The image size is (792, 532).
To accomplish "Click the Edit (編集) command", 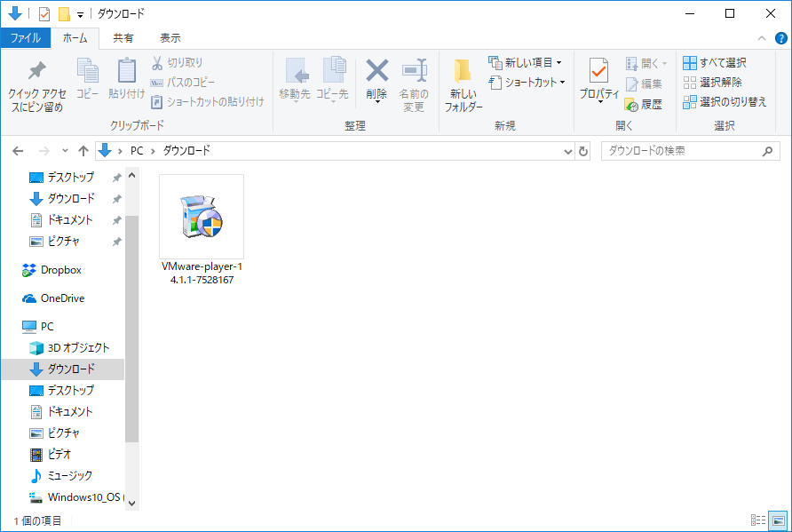I will (x=644, y=83).
